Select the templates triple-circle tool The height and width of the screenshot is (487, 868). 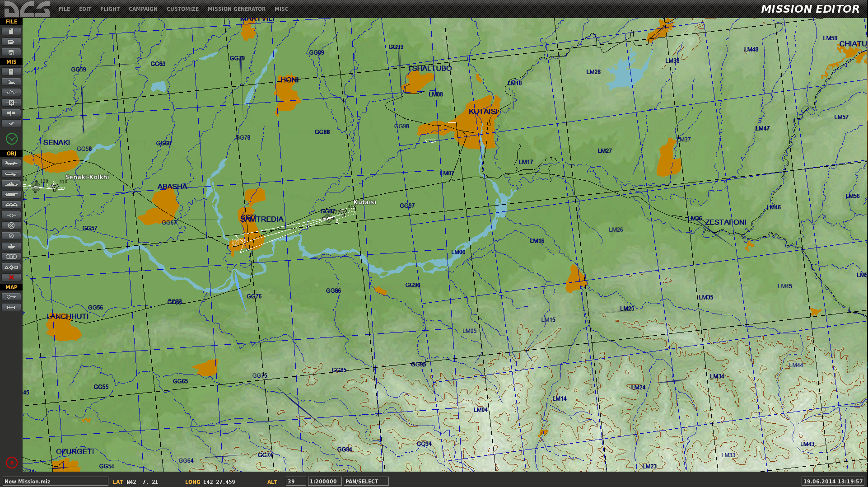(x=11, y=257)
